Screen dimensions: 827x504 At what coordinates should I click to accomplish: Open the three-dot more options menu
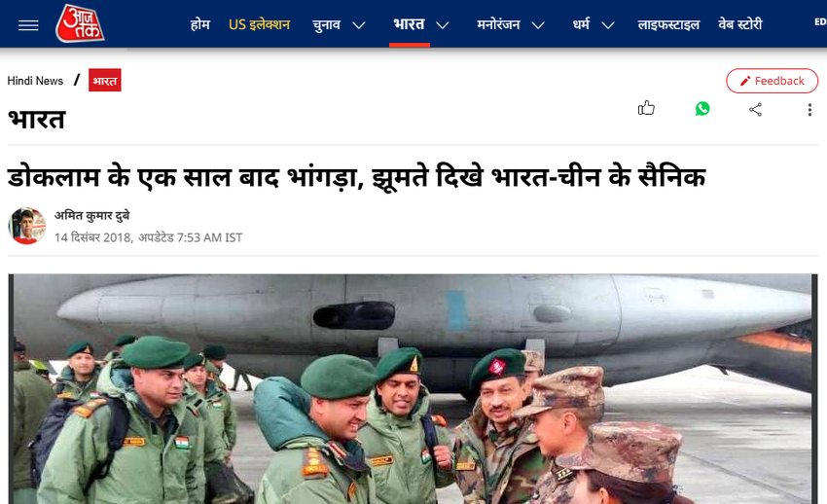coord(809,110)
